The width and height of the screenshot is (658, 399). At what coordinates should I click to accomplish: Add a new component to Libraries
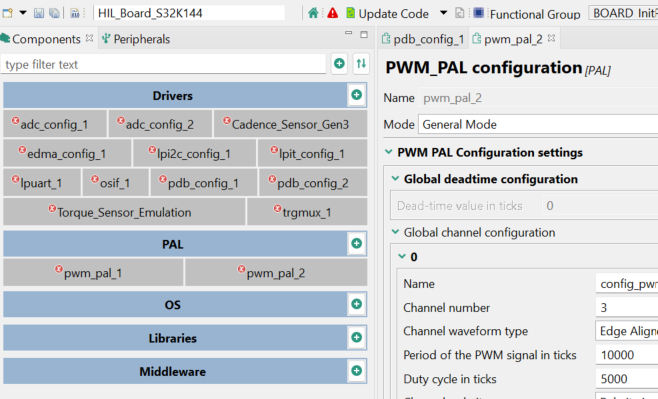[357, 337]
